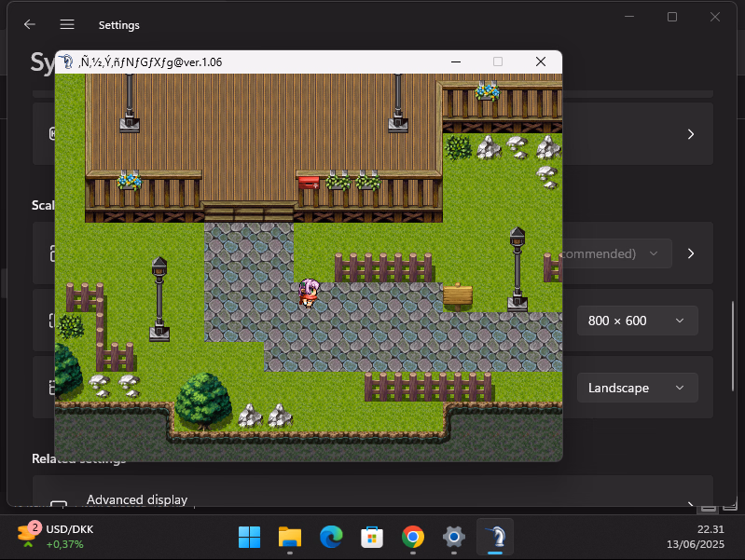
Task: Click the back arrow in Settings
Action: [x=29, y=24]
